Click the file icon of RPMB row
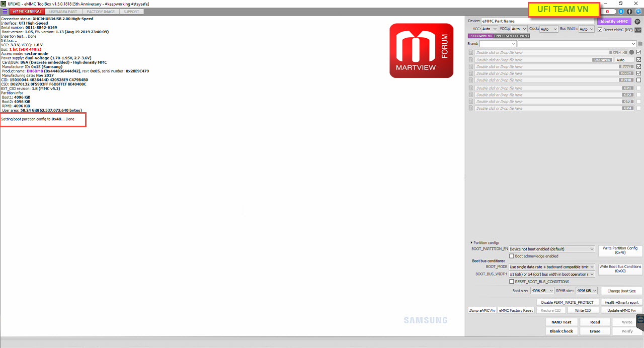Screen dimensions: 644x348 pos(471,80)
